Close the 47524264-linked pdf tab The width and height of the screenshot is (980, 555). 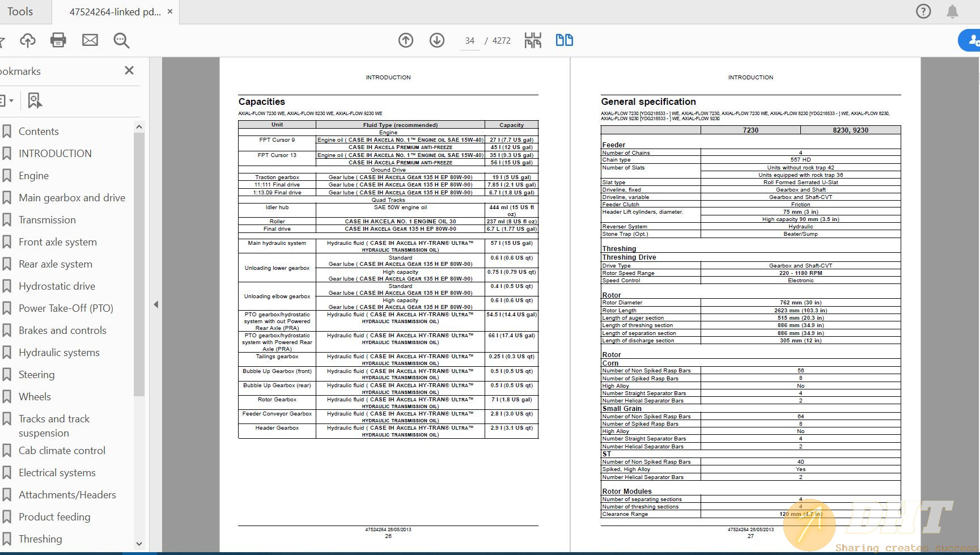coord(170,11)
